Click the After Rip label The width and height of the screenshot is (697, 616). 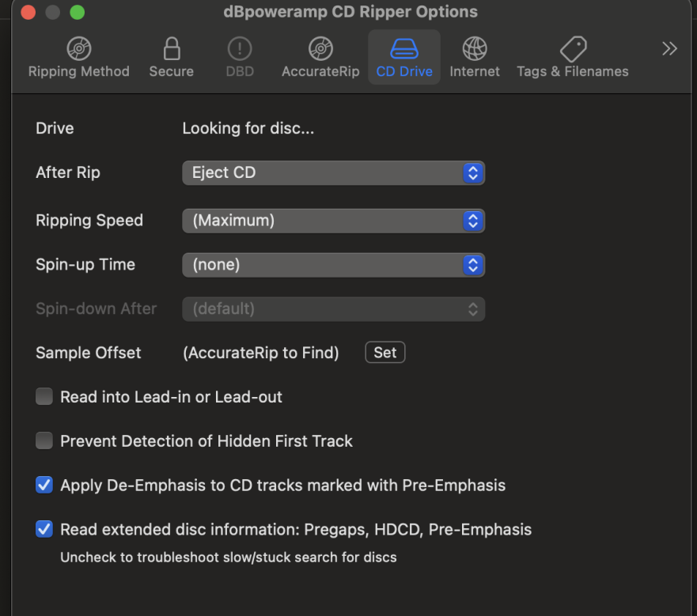[67, 172]
